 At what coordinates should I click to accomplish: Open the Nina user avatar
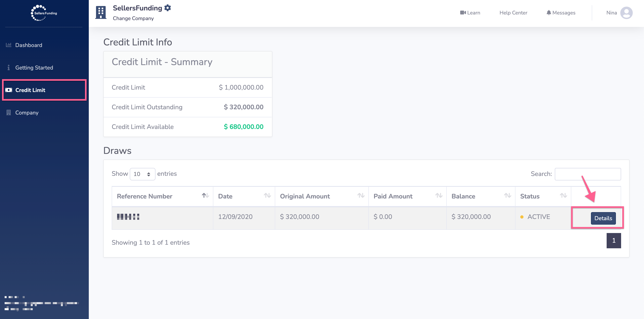(626, 13)
